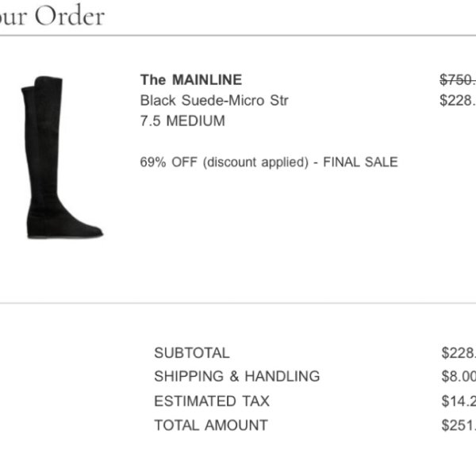Image resolution: width=476 pixels, height=476 pixels.
Task: Click the subtotal $228 amount
Action: coord(459,353)
